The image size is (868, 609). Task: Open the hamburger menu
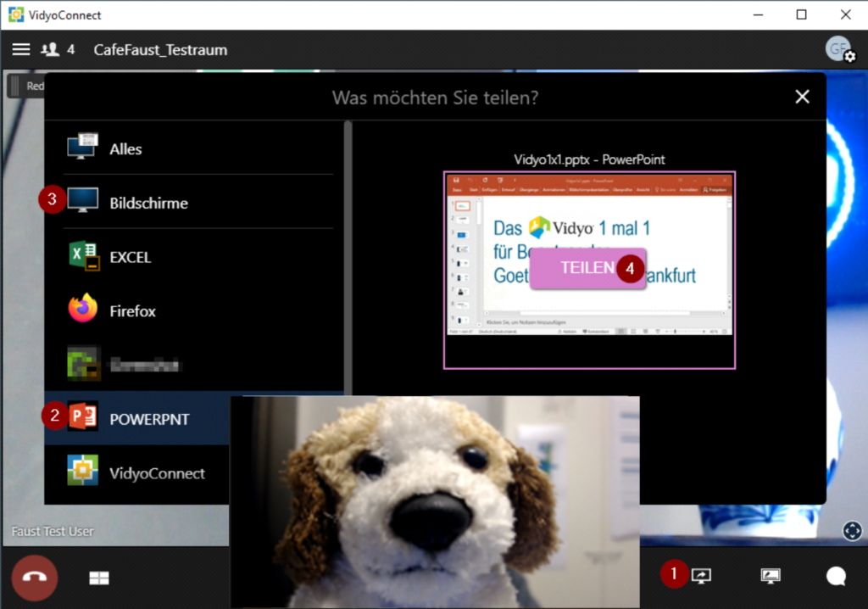coord(21,49)
